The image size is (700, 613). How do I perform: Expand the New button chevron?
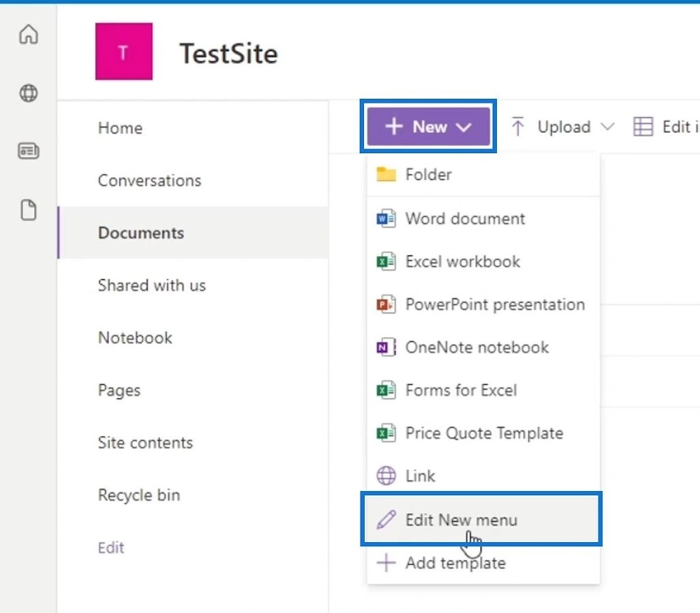(466, 126)
